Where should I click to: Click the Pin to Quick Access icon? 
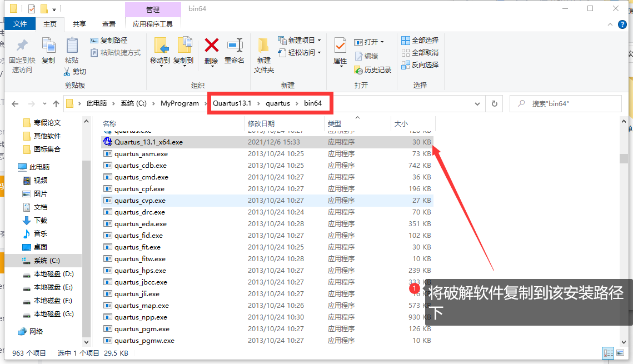pos(22,46)
